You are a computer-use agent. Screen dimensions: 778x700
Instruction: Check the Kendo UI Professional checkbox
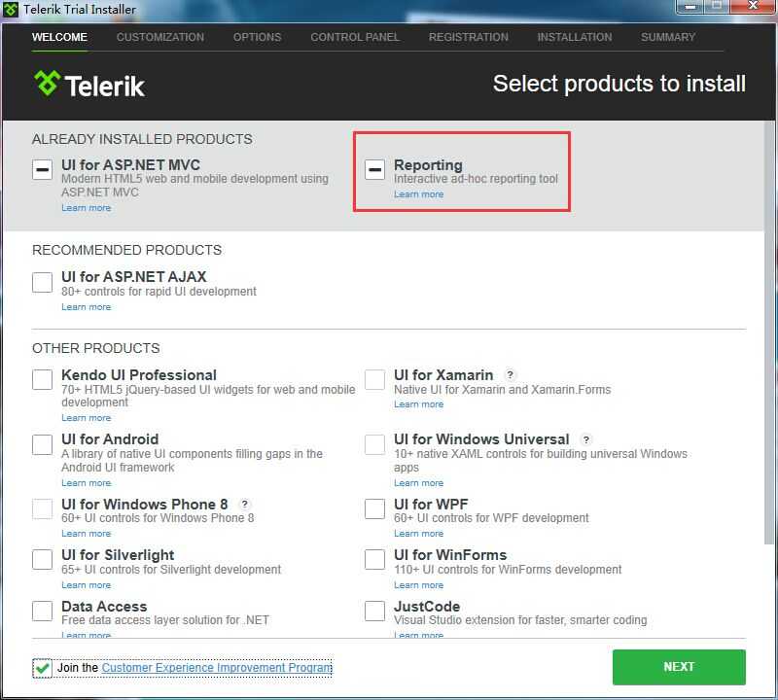(x=42, y=379)
